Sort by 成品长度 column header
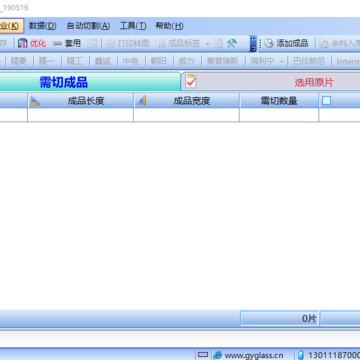The image size is (360, 360). pyautogui.click(x=80, y=101)
